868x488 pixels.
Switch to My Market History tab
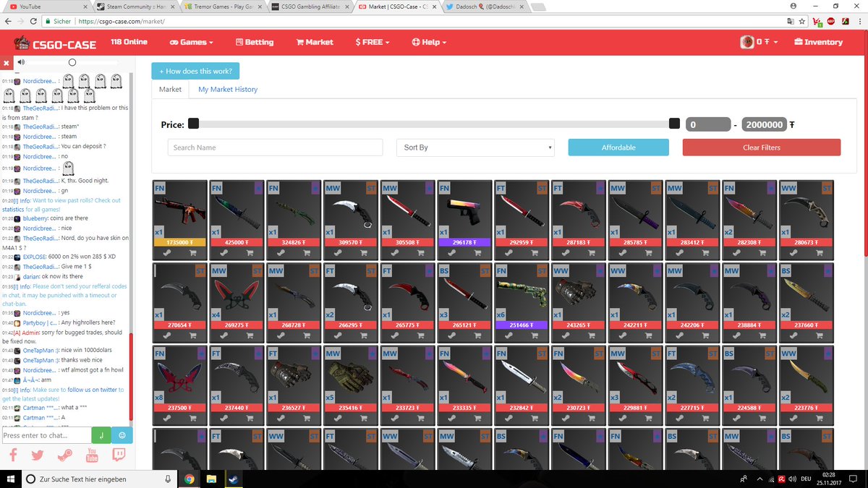click(228, 89)
